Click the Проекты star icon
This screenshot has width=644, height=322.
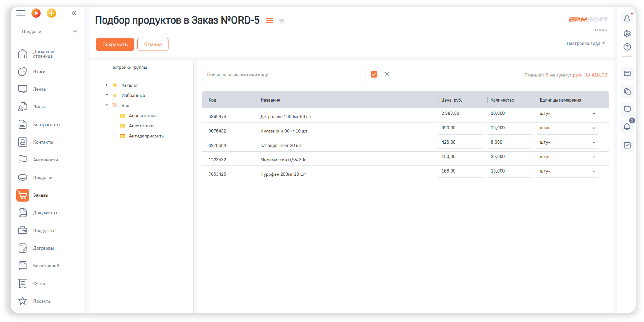(22, 301)
